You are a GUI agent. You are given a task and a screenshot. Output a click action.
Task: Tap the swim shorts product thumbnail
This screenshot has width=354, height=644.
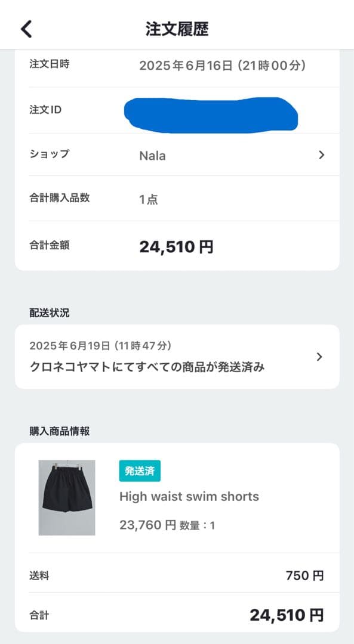point(67,496)
